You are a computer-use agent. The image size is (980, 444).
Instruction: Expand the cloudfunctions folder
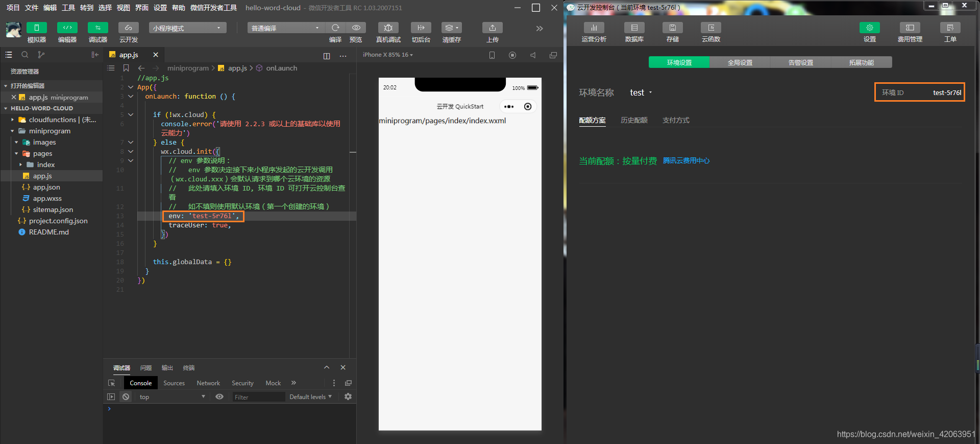click(x=13, y=120)
